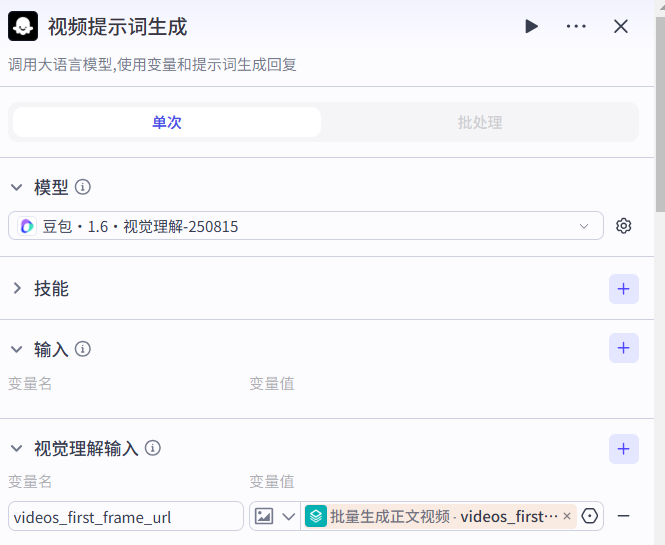Show info tooltip next to 模型
Image resolution: width=665 pixels, height=545 pixels.
tap(83, 187)
